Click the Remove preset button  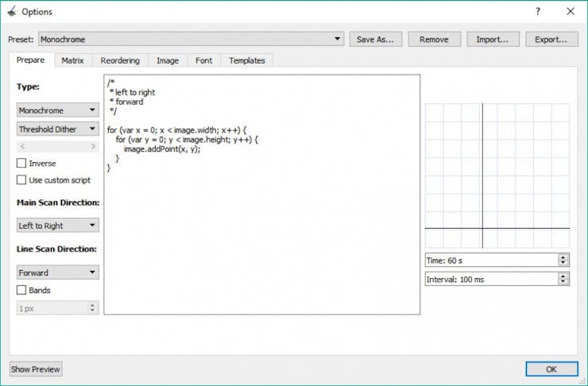click(434, 40)
